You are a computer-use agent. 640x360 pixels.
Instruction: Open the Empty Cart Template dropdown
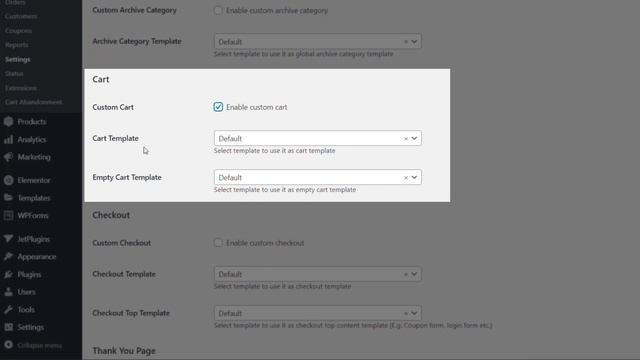318,178
